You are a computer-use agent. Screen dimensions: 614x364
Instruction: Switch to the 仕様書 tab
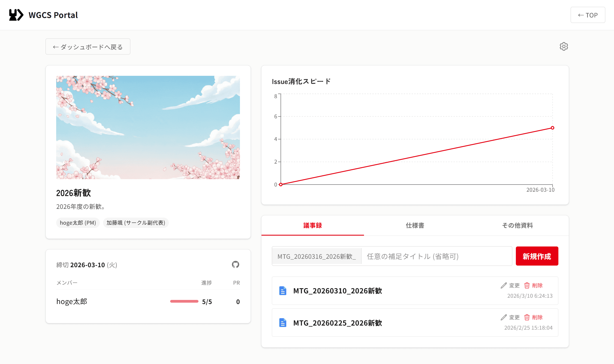(x=415, y=225)
